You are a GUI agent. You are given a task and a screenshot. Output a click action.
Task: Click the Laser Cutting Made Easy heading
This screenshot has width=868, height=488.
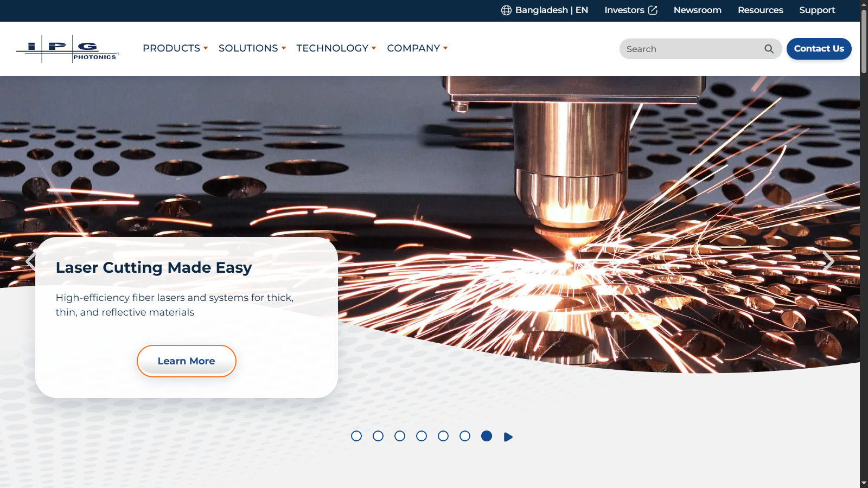(x=154, y=268)
